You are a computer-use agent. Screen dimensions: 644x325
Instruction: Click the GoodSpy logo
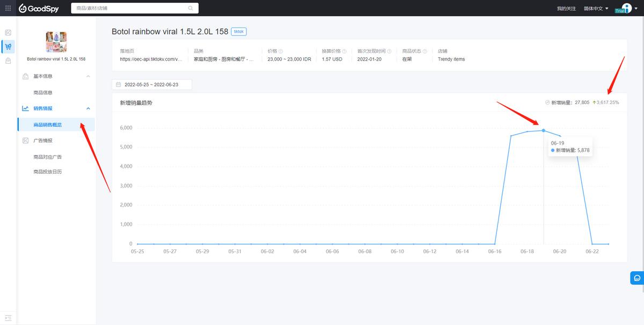pos(39,9)
